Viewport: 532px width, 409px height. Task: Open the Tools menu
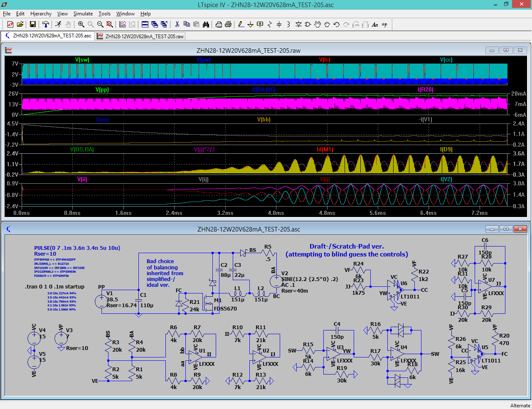[x=104, y=14]
